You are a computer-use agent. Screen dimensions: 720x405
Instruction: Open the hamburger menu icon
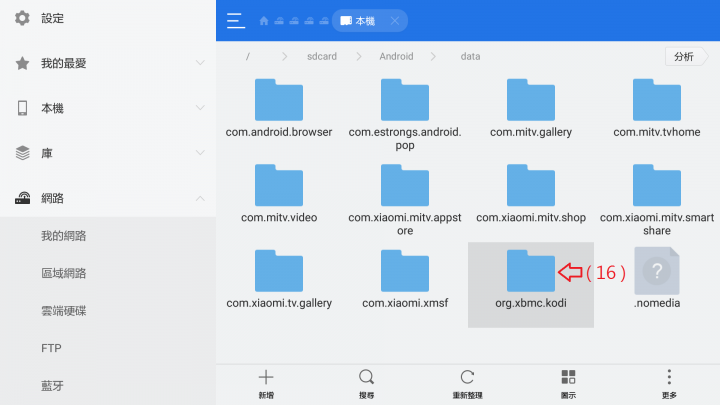pos(236,21)
